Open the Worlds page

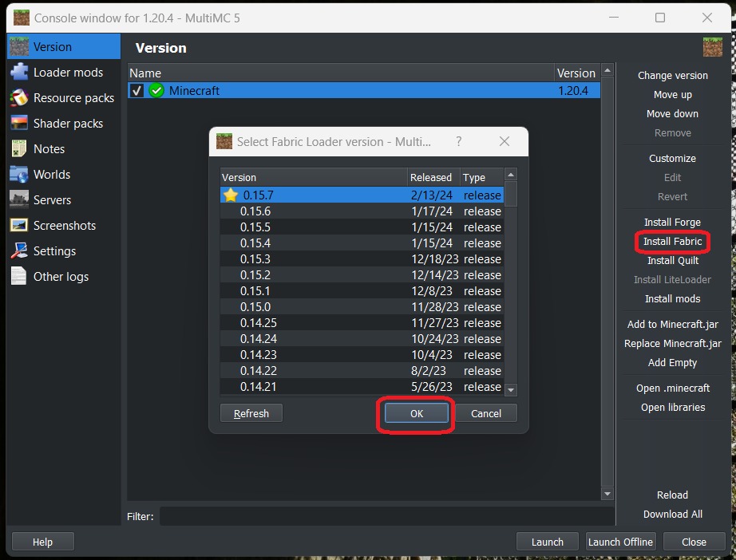click(x=63, y=175)
